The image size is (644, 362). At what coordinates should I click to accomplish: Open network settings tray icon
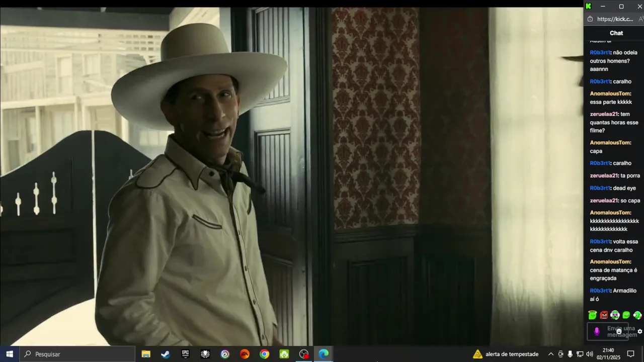pos(580,354)
